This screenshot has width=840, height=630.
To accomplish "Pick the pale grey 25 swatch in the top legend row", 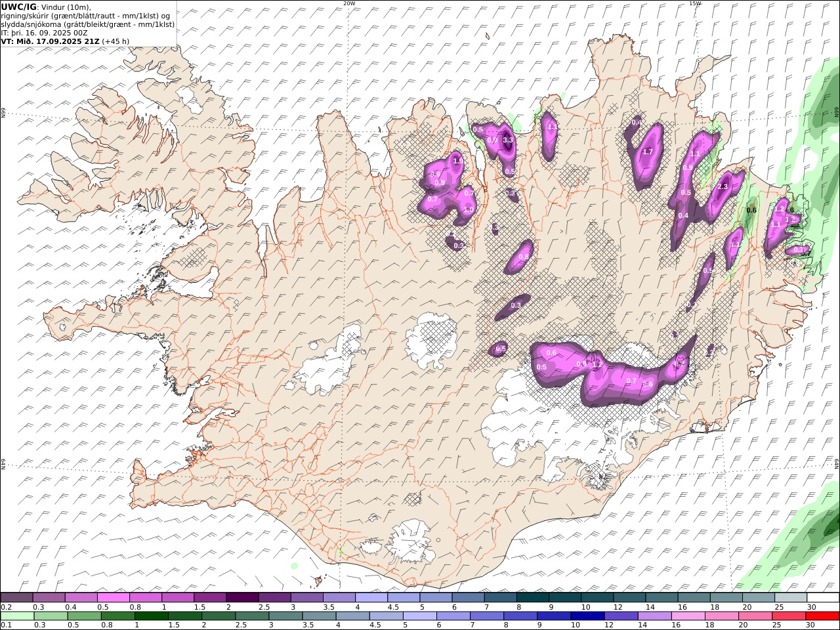I will [x=791, y=597].
